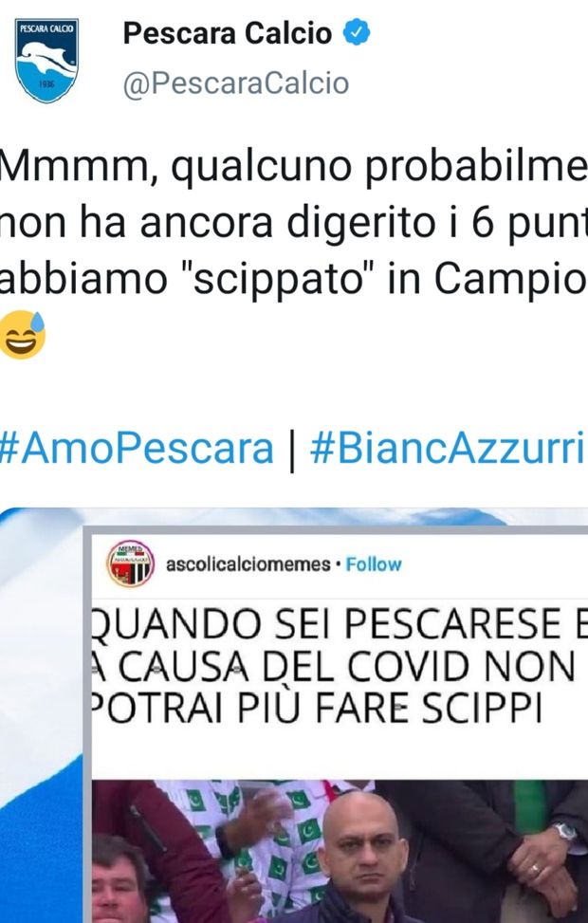Tap the "FARE SCIPPI" caption line
The width and height of the screenshot is (588, 923).
tap(429, 709)
